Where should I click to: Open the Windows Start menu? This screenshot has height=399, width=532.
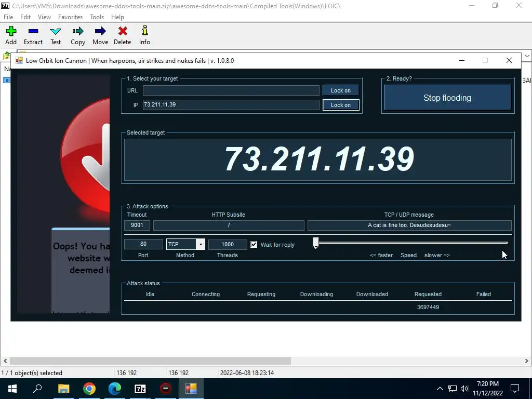coord(12,389)
